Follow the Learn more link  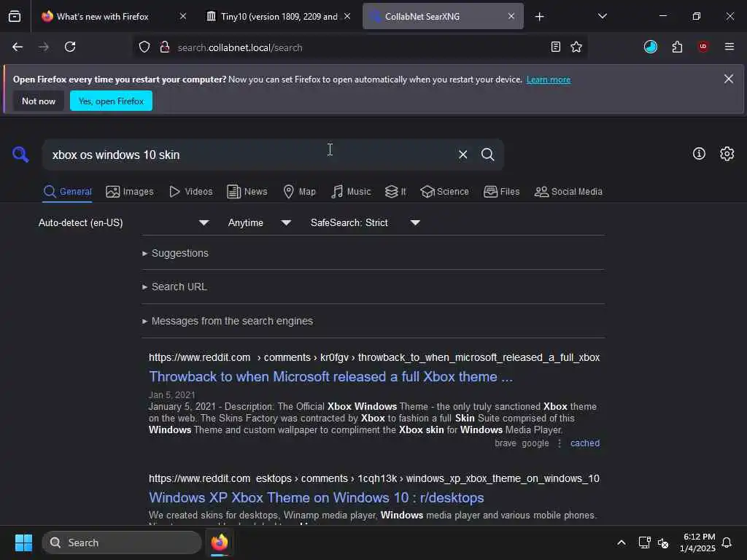(549, 79)
